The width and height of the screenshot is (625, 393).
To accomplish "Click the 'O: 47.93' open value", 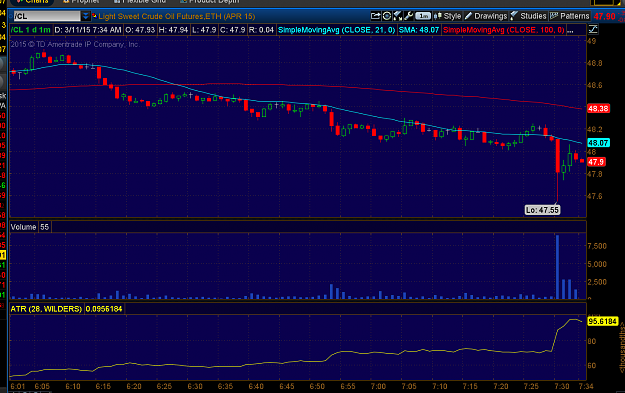I will pos(140,30).
